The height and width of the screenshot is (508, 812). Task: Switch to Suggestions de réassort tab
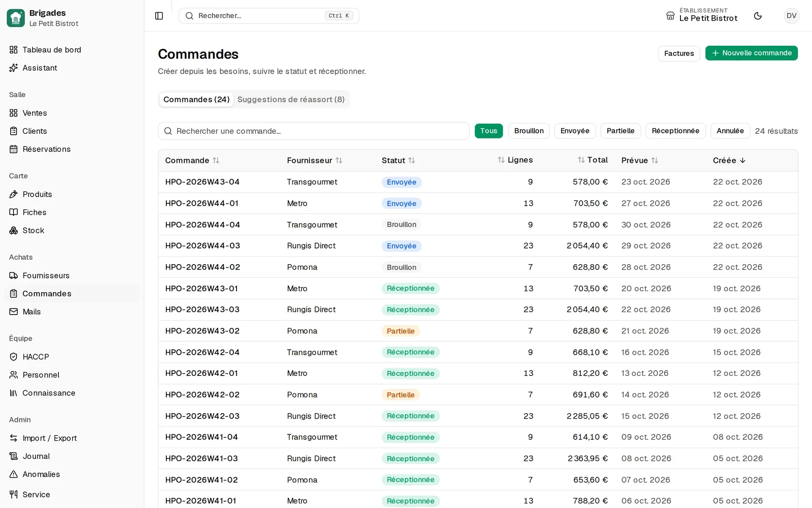tap(291, 99)
